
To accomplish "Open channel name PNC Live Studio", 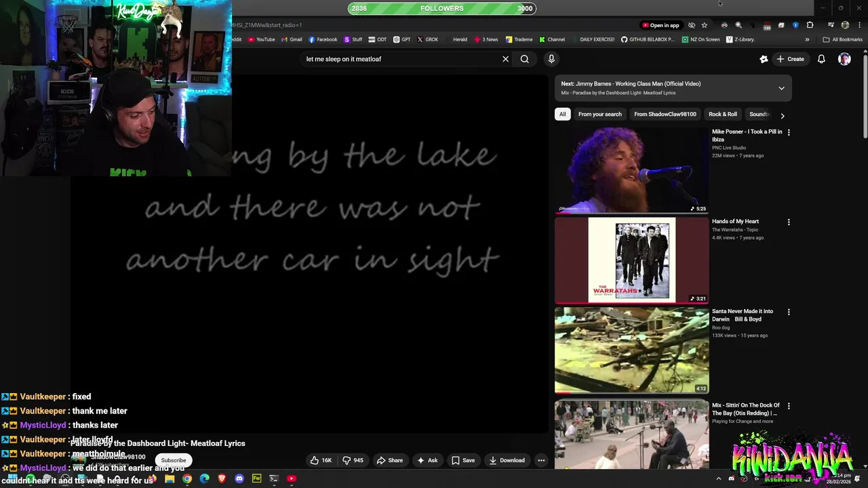I will coord(729,148).
